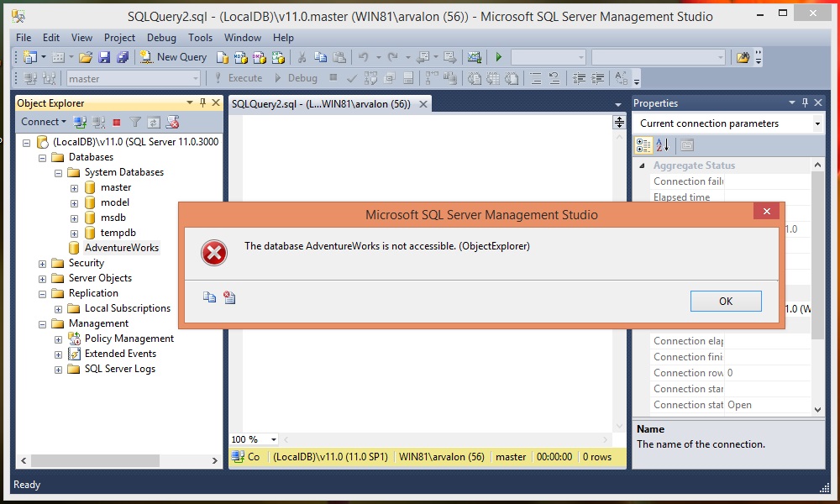This screenshot has width=840, height=504.
Task: Click the Activity Monitor icon
Action: pos(474,57)
